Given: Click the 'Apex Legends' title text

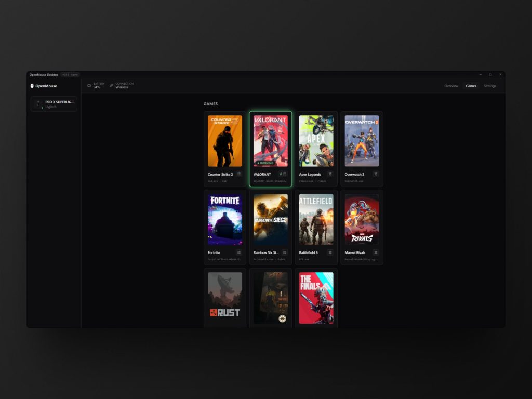Looking at the screenshot, I should tap(310, 175).
